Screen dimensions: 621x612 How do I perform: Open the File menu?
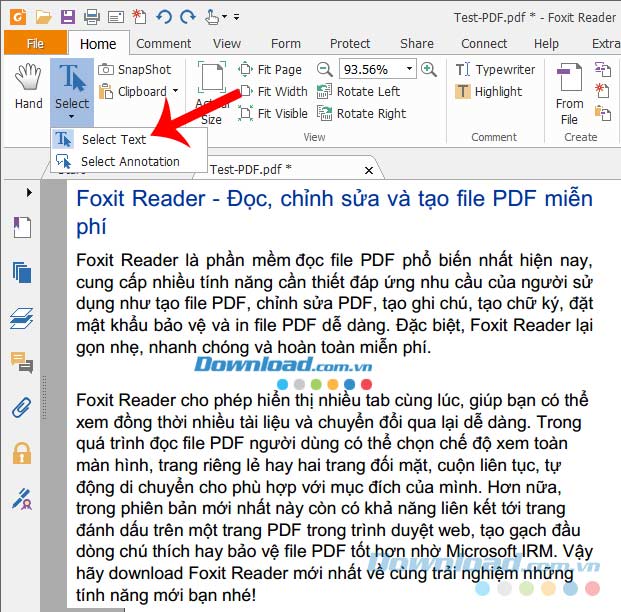[36, 43]
